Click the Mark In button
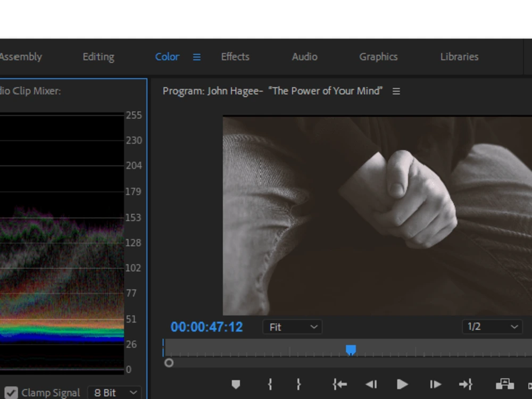The height and width of the screenshot is (399, 532). (270, 385)
